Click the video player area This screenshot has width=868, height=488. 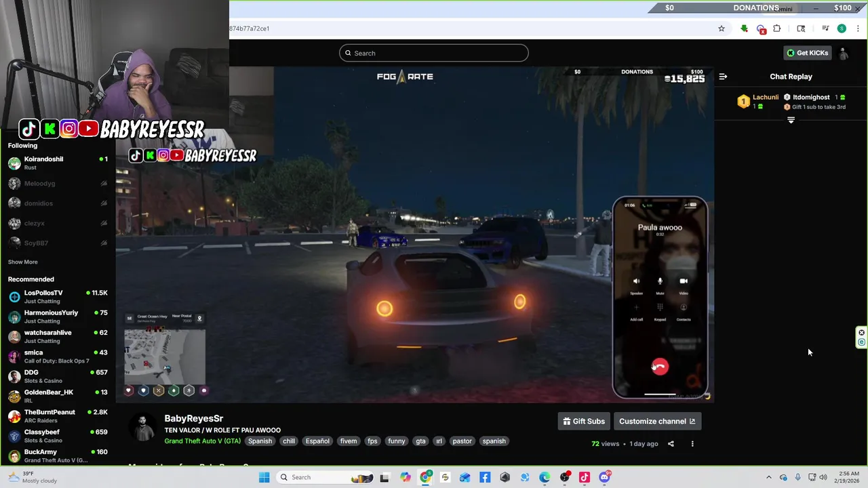tap(415, 235)
